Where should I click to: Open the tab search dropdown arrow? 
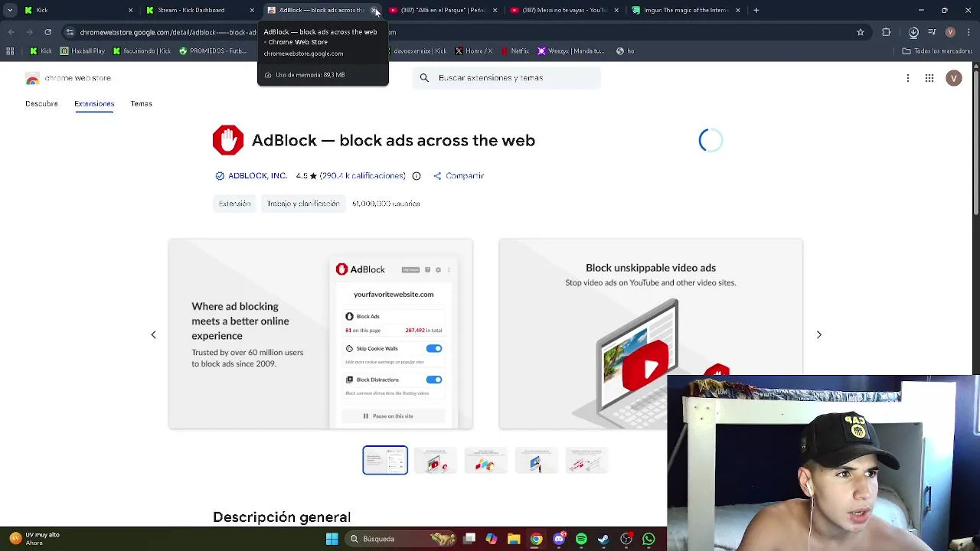(10, 10)
